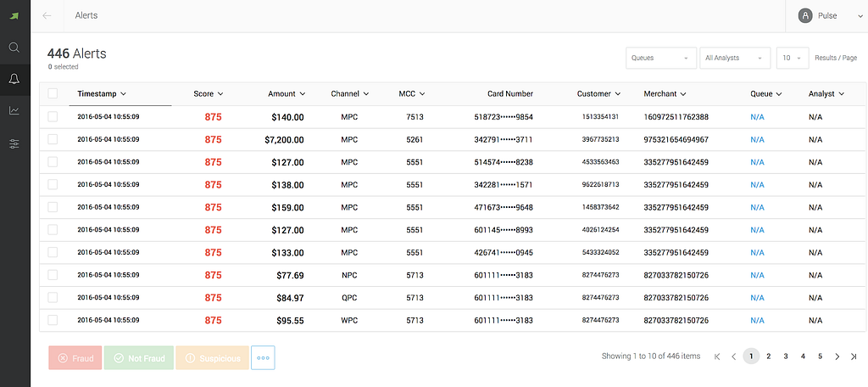Go to the next page arrow
The width and height of the screenshot is (868, 387).
(837, 356)
